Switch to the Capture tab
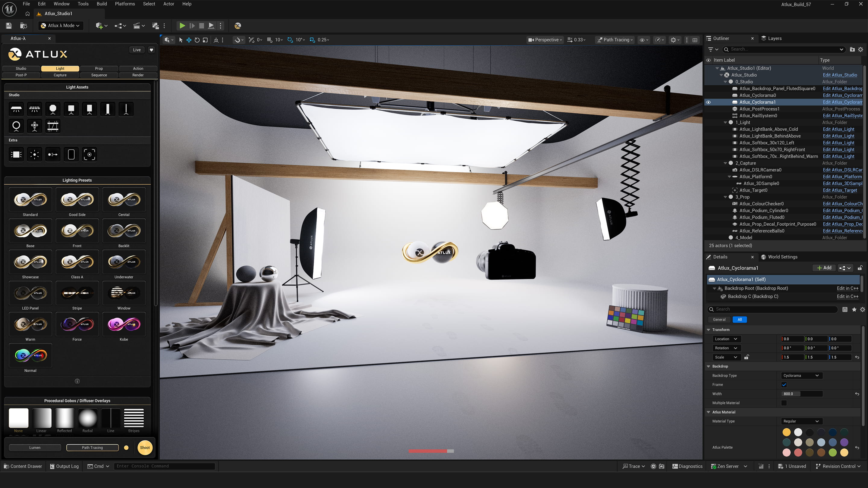This screenshot has width=868, height=488. tap(60, 75)
